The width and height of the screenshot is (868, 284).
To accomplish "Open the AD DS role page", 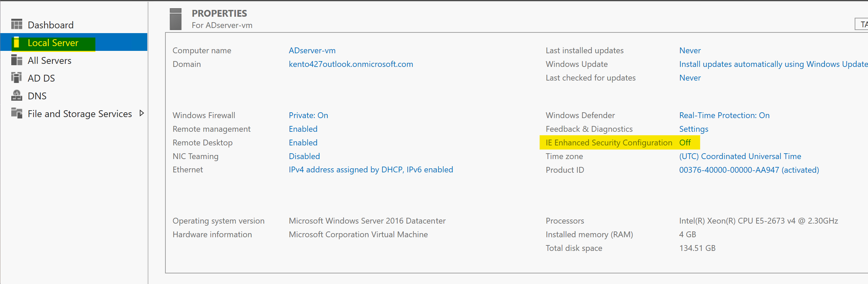I will (x=41, y=78).
